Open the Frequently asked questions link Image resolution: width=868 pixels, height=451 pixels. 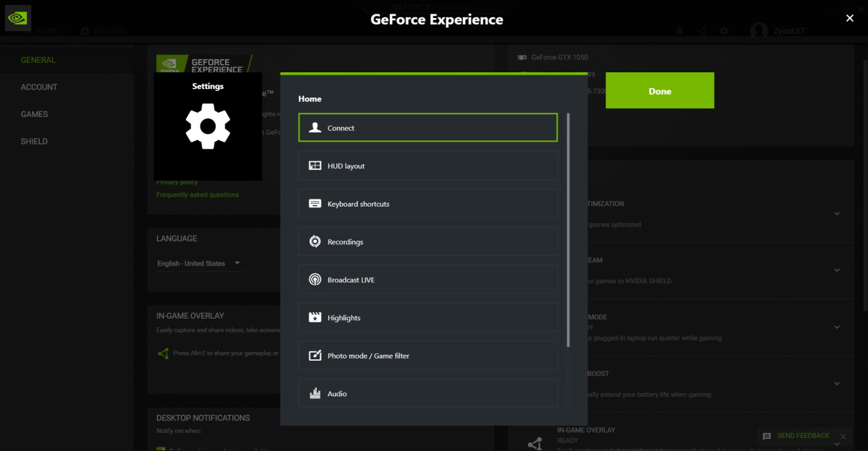tap(197, 194)
